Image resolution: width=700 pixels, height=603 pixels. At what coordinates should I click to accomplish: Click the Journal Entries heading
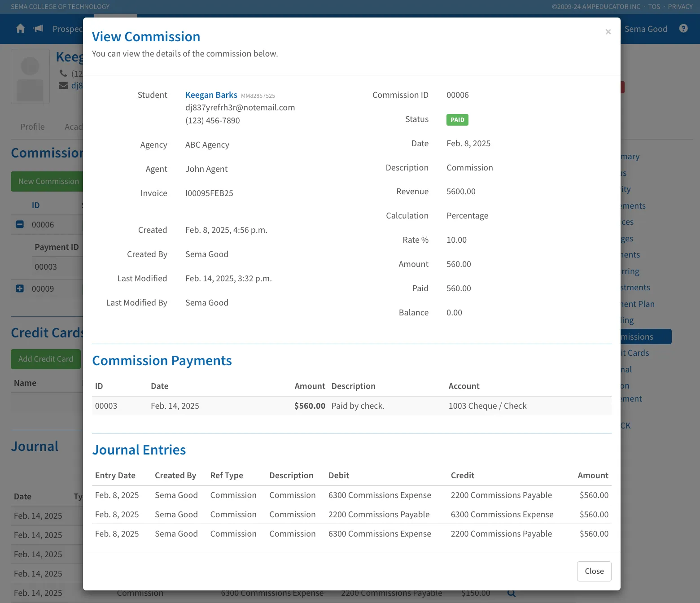click(139, 450)
